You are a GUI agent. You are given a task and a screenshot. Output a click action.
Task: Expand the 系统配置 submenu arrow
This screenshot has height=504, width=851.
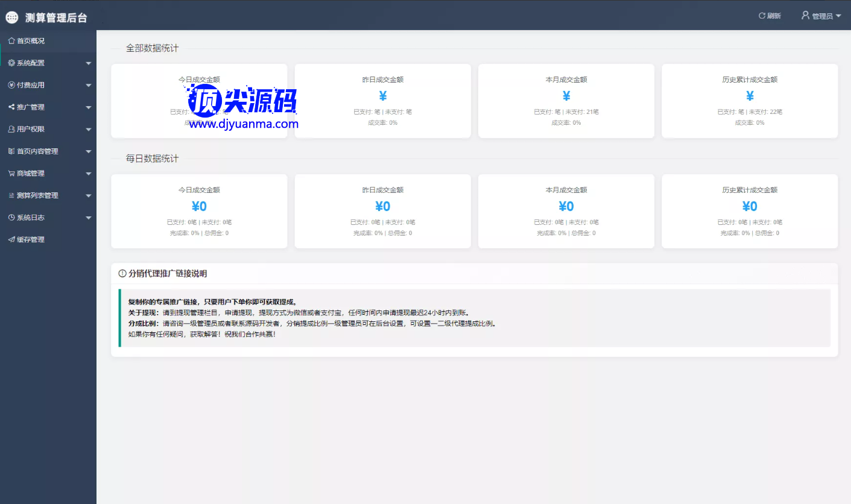pos(89,63)
